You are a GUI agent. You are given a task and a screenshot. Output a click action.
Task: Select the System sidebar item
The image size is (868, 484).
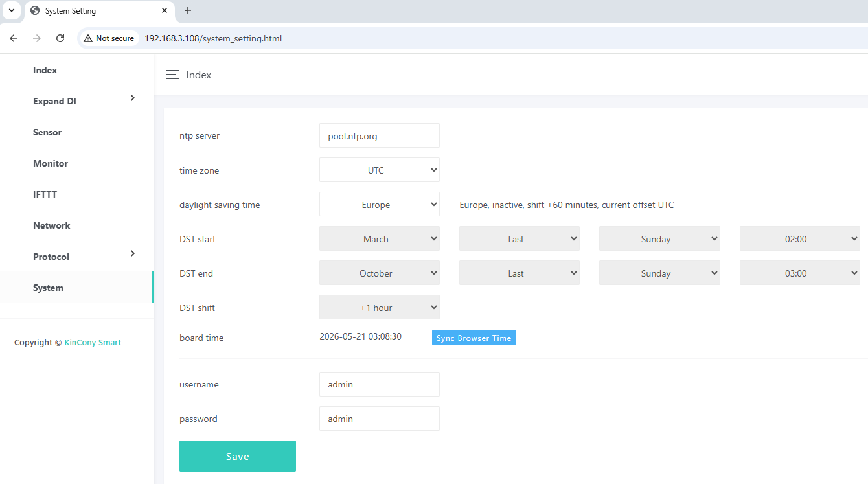[x=76, y=287]
